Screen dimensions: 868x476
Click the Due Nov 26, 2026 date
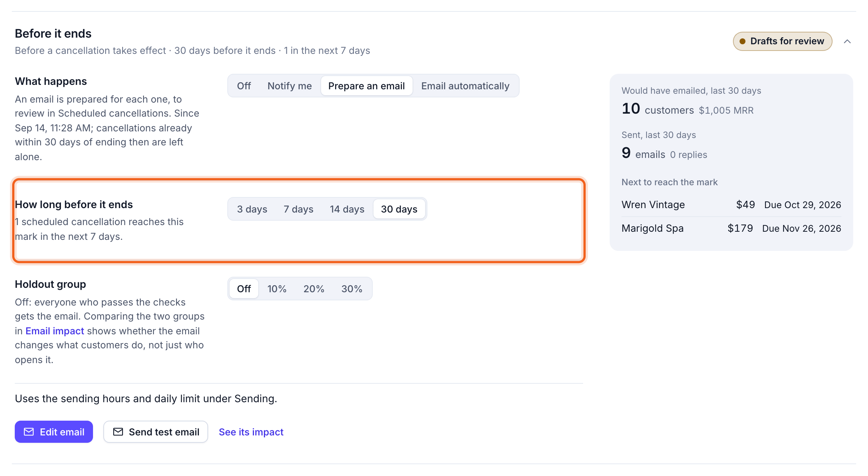[x=802, y=228]
